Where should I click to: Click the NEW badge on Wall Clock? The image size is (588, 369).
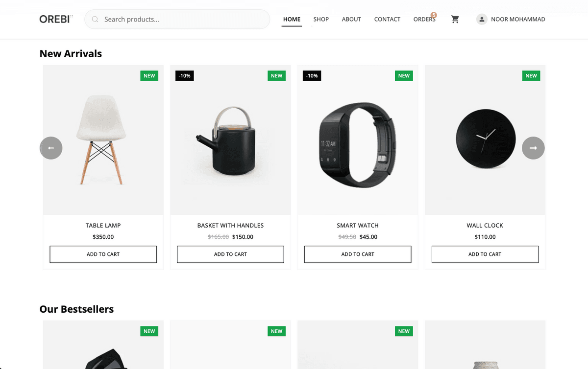tap(531, 76)
